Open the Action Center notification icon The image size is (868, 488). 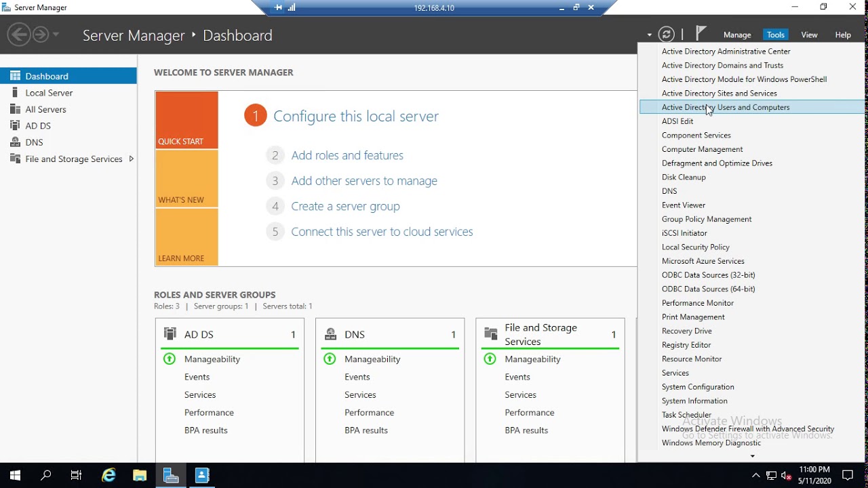click(x=848, y=475)
